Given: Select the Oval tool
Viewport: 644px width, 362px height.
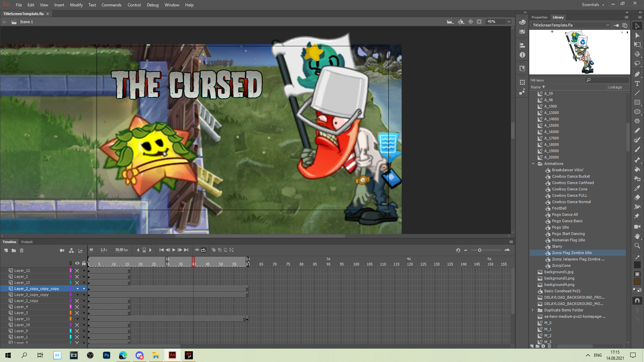Looking at the screenshot, I should pyautogui.click(x=637, y=112).
